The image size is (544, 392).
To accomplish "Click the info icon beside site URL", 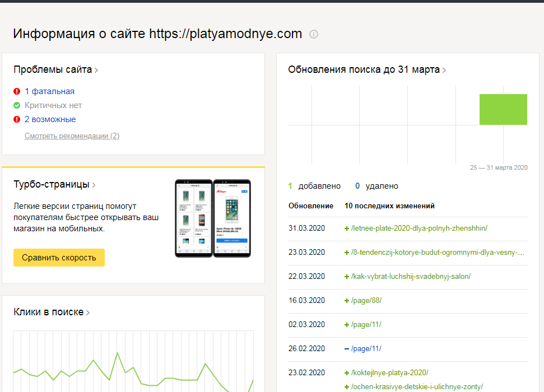I will 314,34.
